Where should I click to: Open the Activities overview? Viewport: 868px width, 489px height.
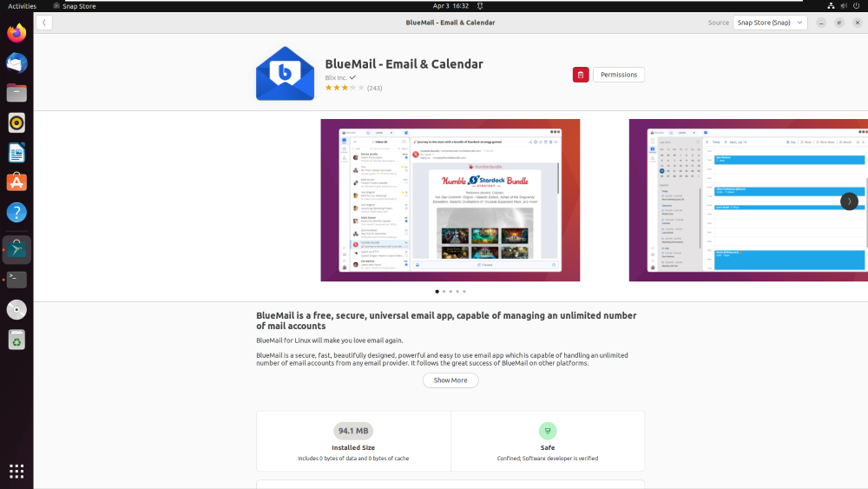[23, 6]
